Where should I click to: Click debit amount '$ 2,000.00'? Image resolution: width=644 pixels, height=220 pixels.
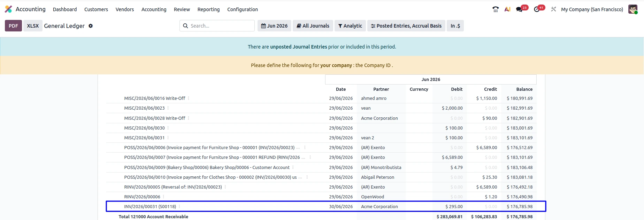click(452, 108)
